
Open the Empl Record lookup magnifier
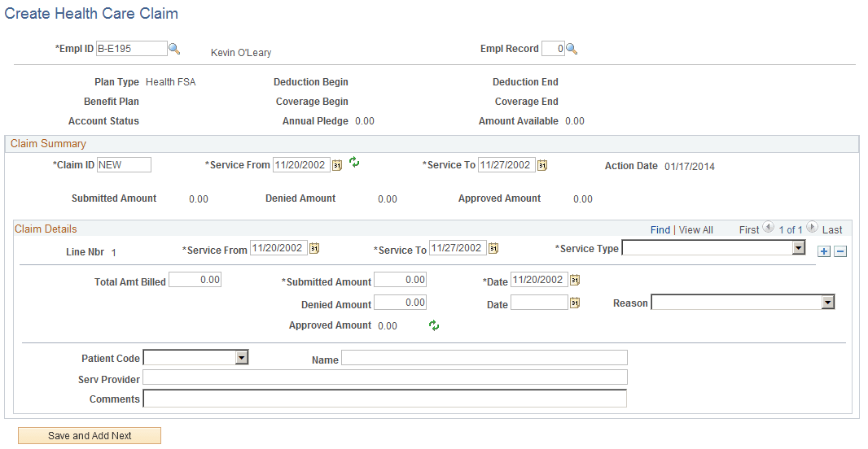572,50
